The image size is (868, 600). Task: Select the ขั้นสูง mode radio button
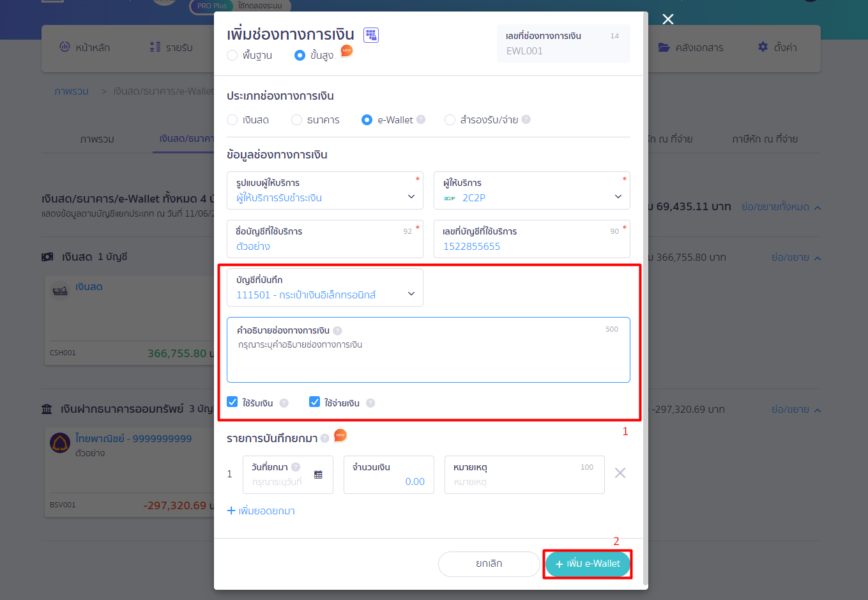pyautogui.click(x=300, y=56)
